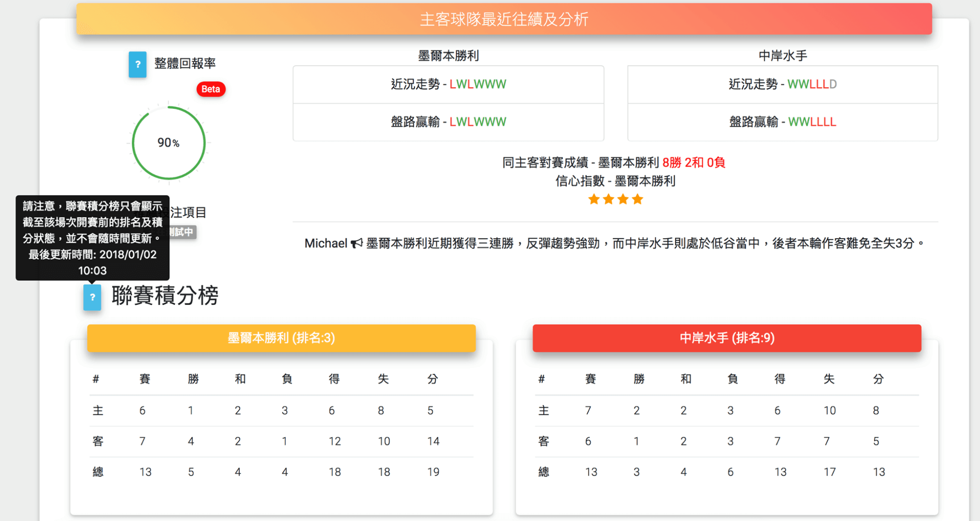980x521 pixels.
Task: Click the black tooltip about 聯賽積分榜 updates
Action: (92, 238)
